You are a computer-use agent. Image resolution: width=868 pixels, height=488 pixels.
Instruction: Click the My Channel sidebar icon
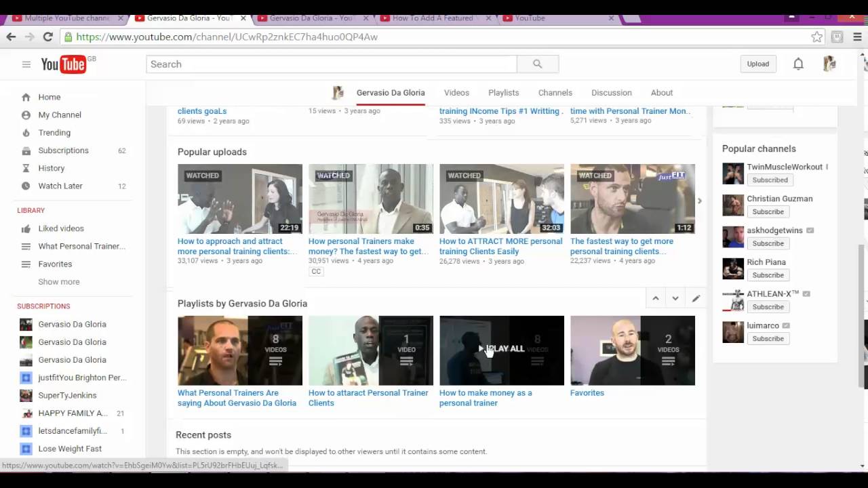point(26,115)
